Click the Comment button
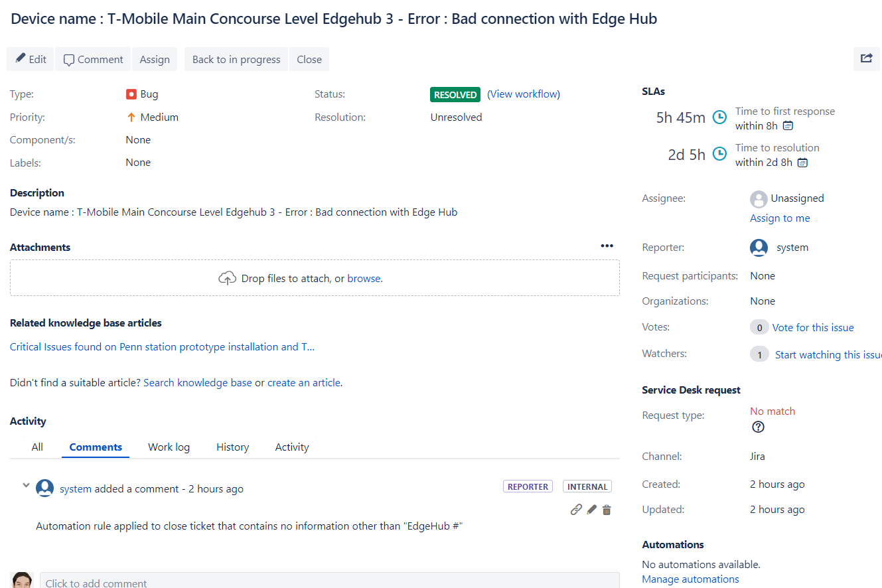 pyautogui.click(x=94, y=59)
